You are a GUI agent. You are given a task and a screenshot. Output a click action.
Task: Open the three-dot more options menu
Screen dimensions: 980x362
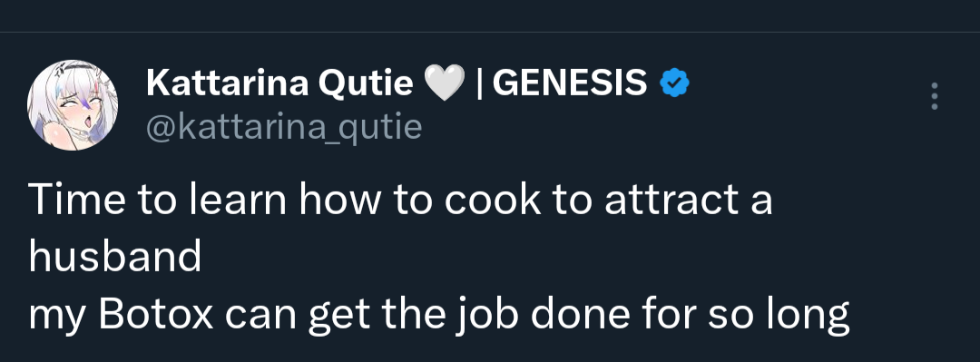click(x=935, y=96)
